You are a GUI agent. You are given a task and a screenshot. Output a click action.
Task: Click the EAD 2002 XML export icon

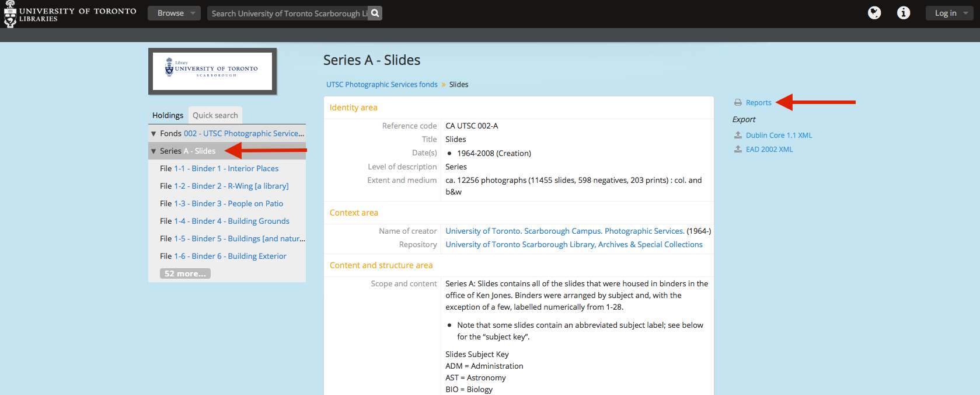[x=738, y=149]
